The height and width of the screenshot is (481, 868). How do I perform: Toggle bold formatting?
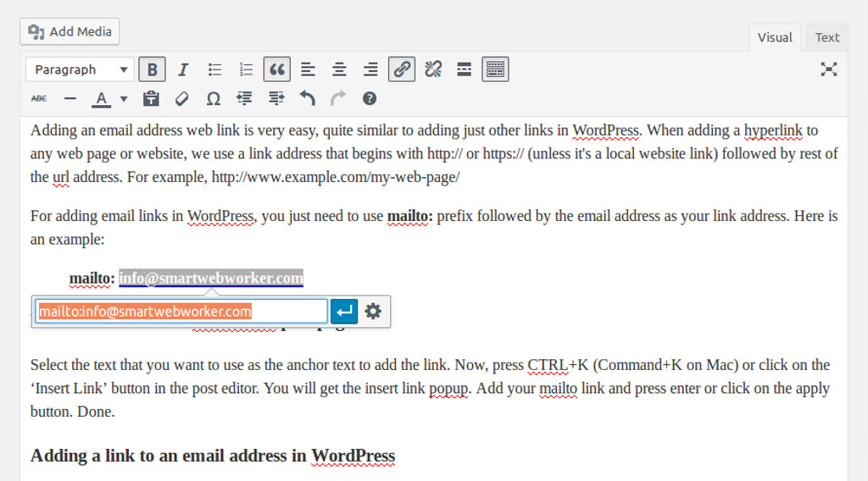(153, 69)
